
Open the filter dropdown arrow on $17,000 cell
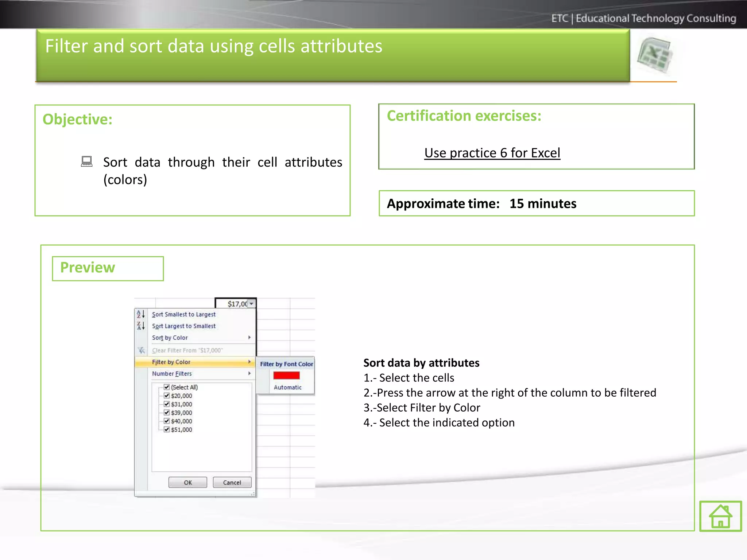(x=251, y=304)
